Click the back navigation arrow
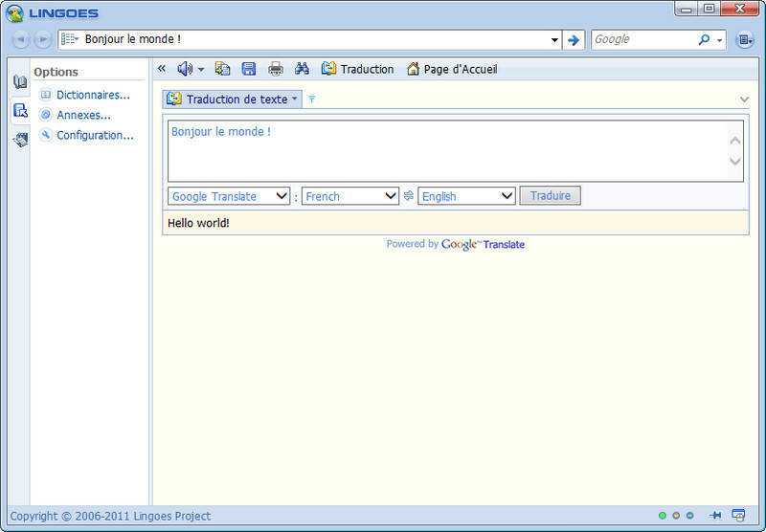The image size is (766, 532). 20,39
